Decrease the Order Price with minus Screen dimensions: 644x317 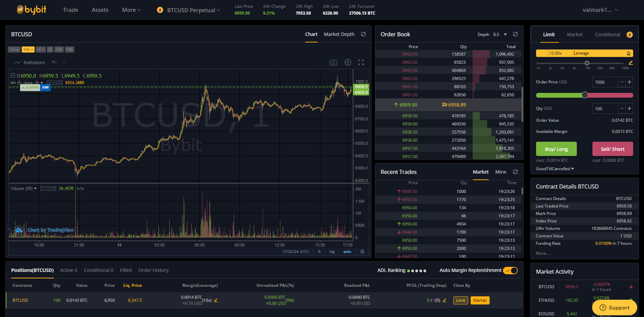click(622, 82)
